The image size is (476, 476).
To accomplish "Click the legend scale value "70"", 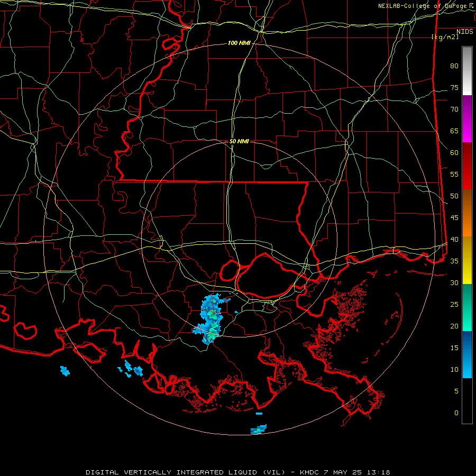I will (x=454, y=109).
